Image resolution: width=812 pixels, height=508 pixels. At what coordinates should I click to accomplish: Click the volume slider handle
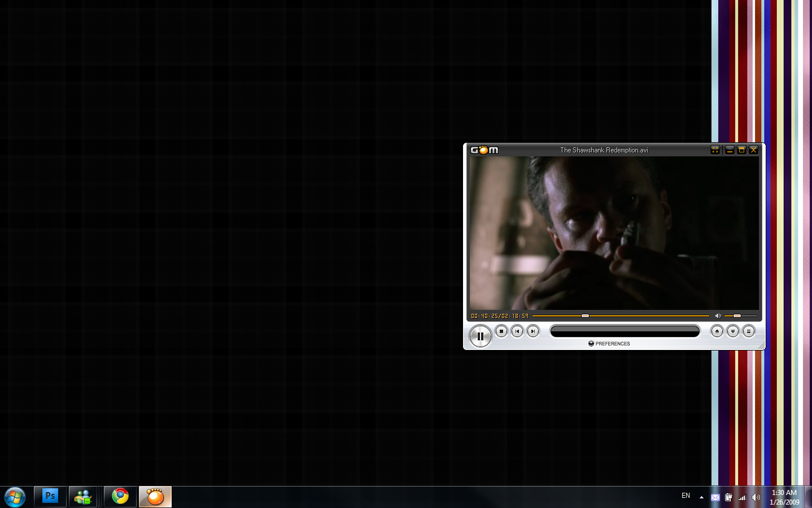[737, 316]
